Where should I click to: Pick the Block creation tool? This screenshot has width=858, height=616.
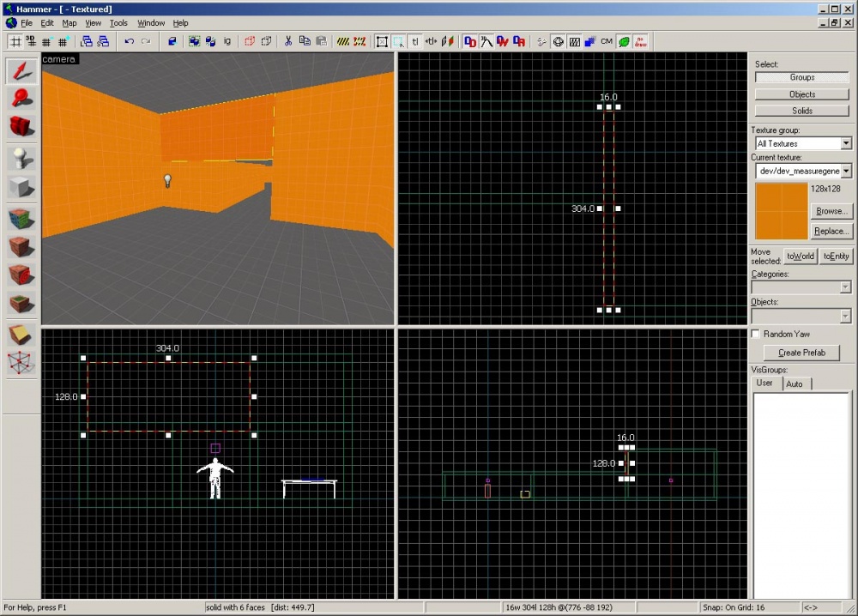(22, 186)
